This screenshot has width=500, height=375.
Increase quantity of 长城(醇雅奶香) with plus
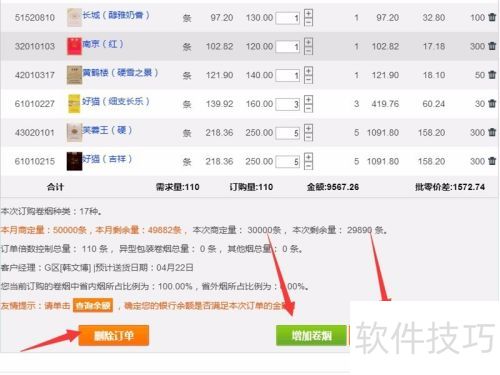tap(309, 13)
